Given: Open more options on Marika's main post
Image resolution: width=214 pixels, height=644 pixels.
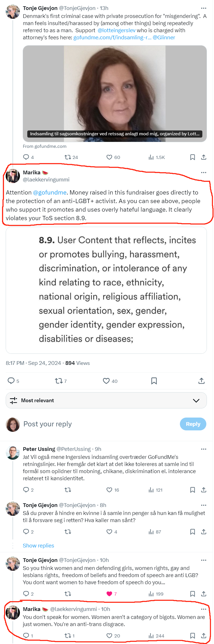Looking at the screenshot, I should (x=203, y=172).
